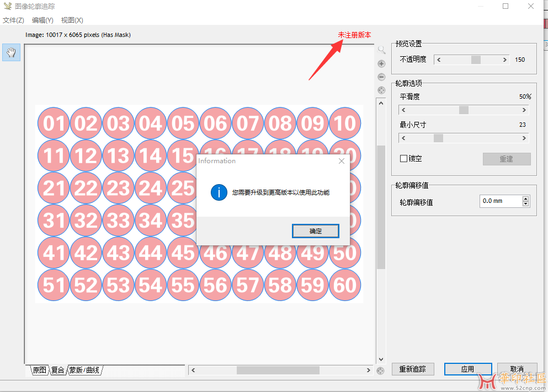
Task: Maximize the 图像轮廓追踪 window
Action: [x=506, y=6]
